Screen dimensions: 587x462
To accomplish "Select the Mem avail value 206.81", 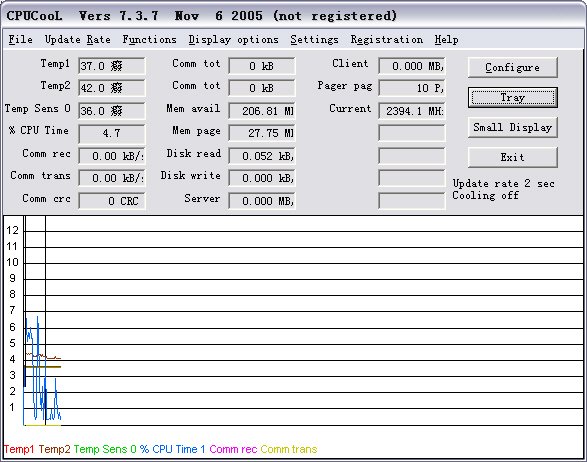I will tap(262, 111).
